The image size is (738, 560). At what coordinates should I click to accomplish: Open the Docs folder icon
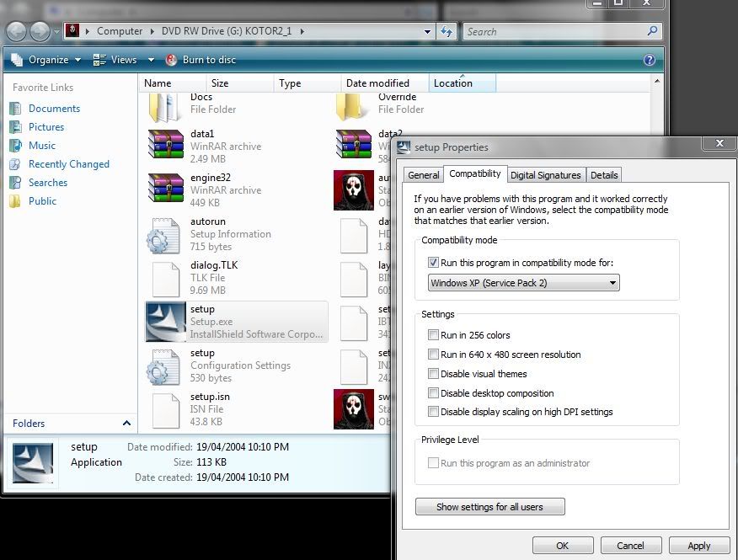[x=165, y=107]
